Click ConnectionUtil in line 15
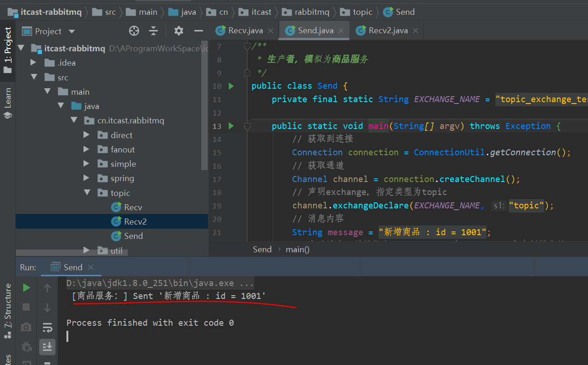Viewport: 588px width, 365px height. pyautogui.click(x=449, y=152)
